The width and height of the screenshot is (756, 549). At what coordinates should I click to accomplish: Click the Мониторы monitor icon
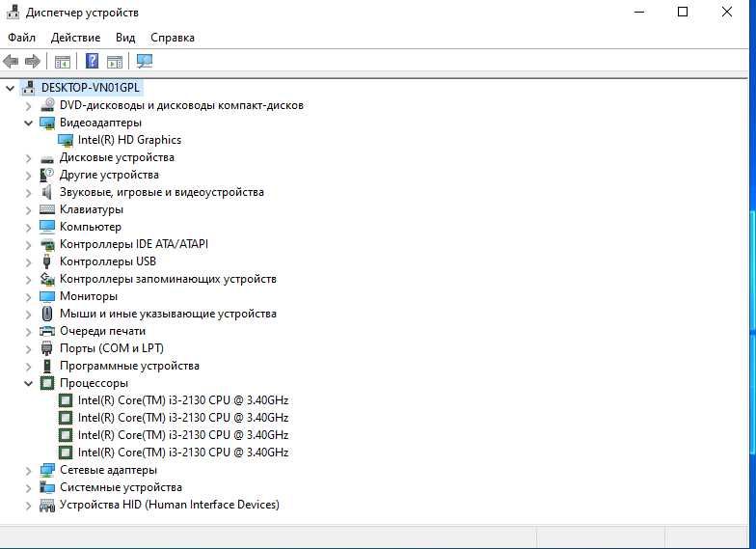click(47, 296)
